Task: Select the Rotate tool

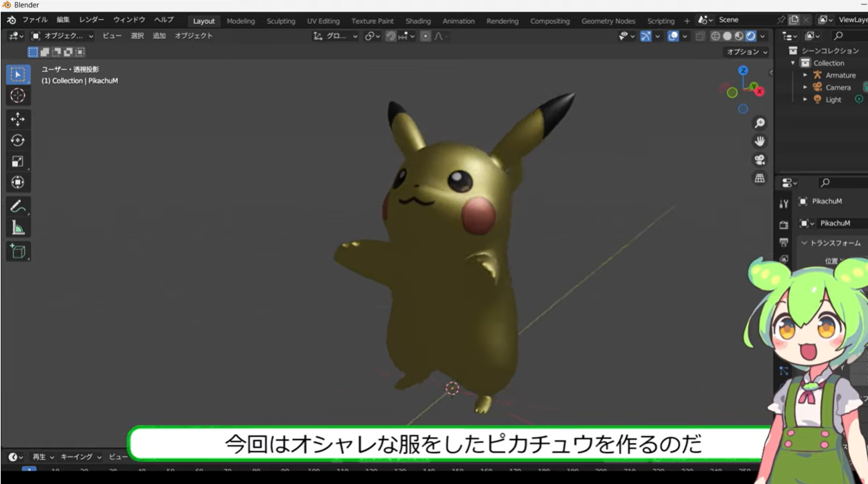Action: tap(18, 140)
